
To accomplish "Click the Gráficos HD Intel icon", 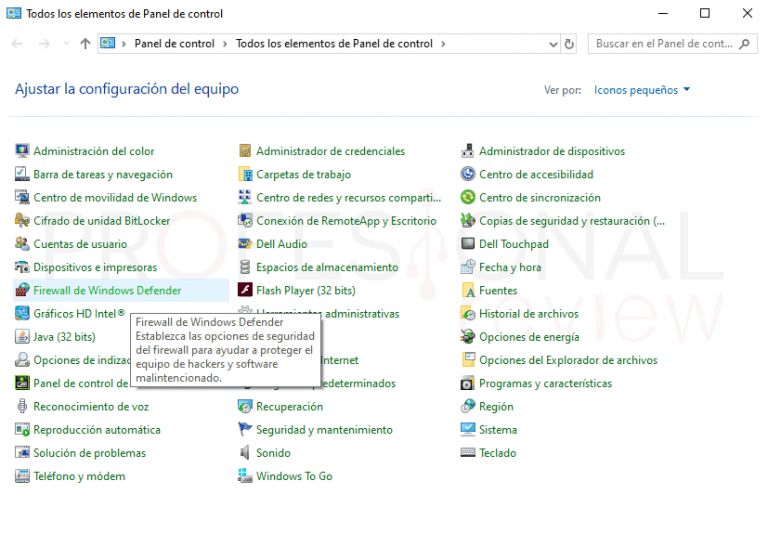I will pos(22,313).
